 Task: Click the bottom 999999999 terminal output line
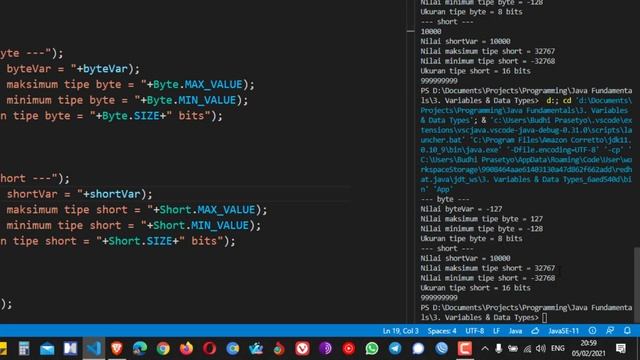pos(439,298)
